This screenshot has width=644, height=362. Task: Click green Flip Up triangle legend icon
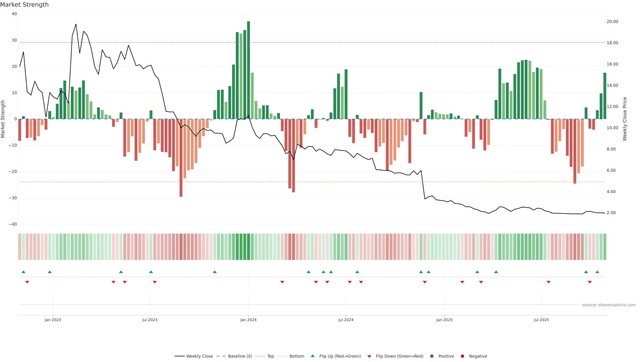point(312,356)
